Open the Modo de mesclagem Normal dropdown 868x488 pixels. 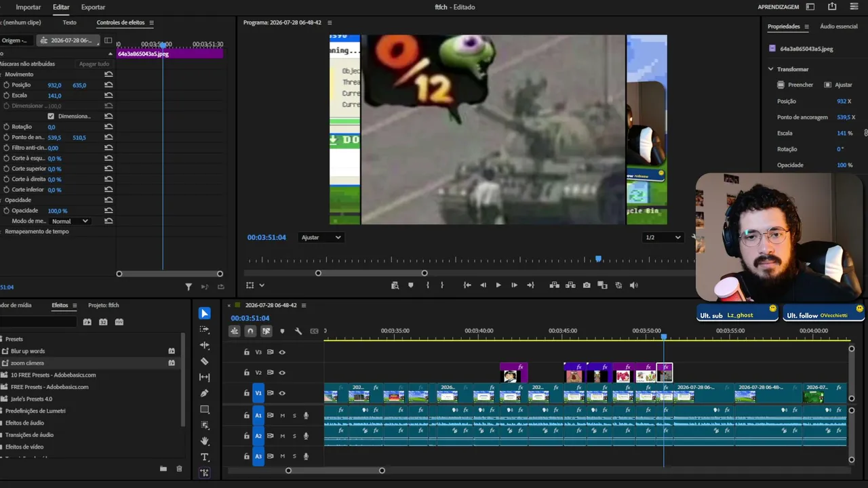(71, 221)
